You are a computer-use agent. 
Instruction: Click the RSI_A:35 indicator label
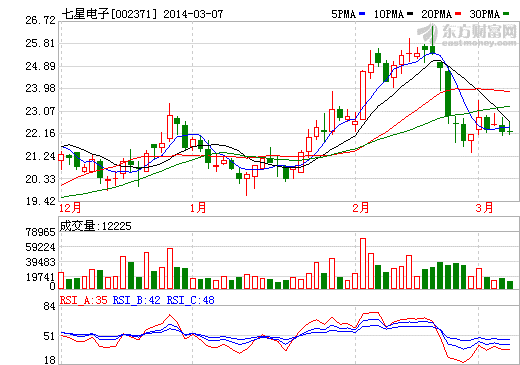(84, 300)
